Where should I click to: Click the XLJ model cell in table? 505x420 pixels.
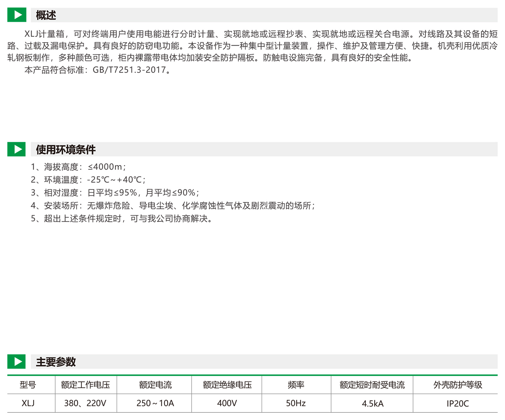[28, 403]
